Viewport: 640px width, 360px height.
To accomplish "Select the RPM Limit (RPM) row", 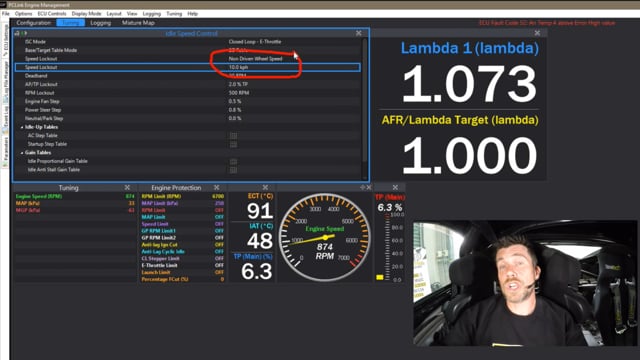I will (182, 196).
